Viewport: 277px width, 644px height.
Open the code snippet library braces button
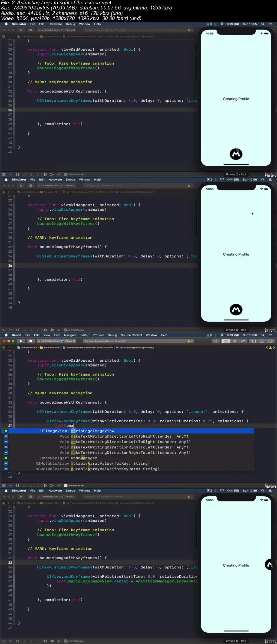pos(216,341)
